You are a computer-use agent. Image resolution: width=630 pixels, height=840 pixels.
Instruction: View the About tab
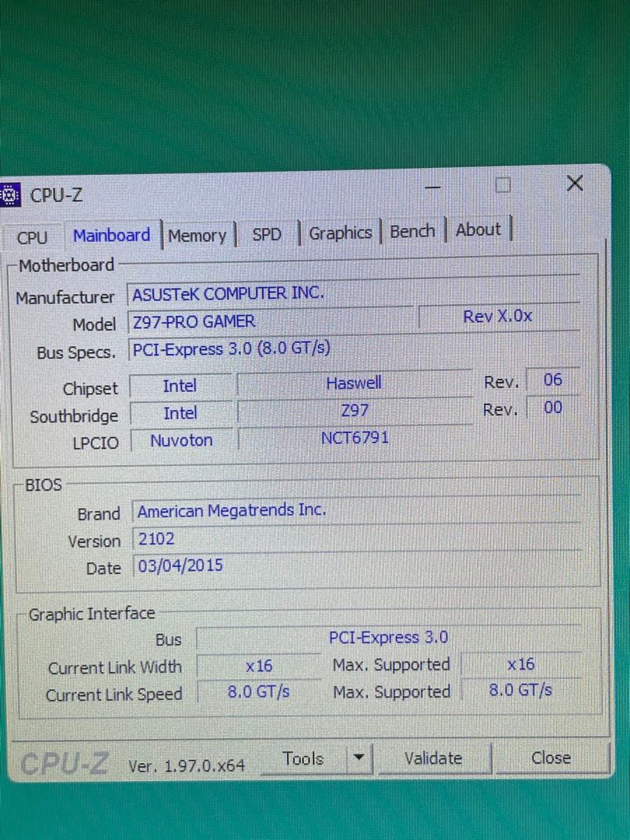478,229
